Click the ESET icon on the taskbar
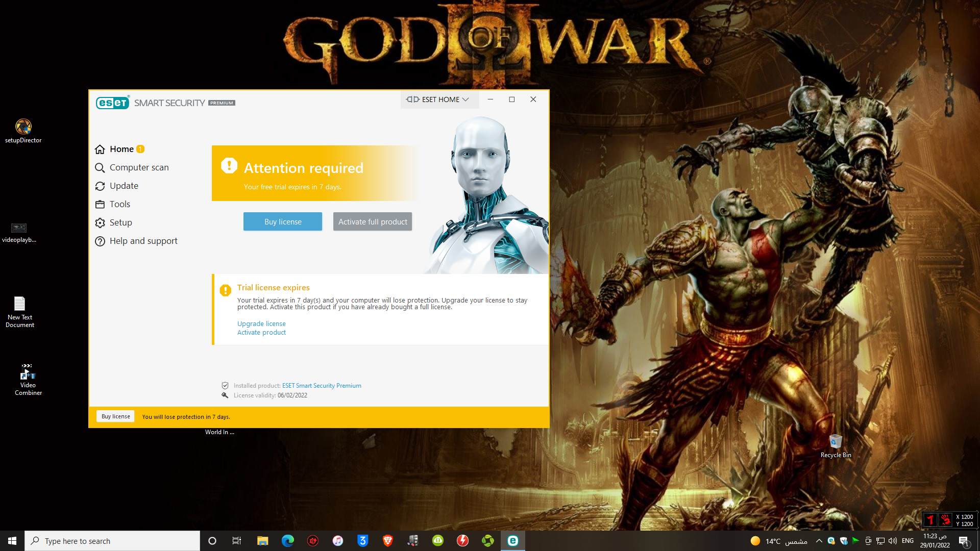This screenshot has height=551, width=980. (x=513, y=541)
